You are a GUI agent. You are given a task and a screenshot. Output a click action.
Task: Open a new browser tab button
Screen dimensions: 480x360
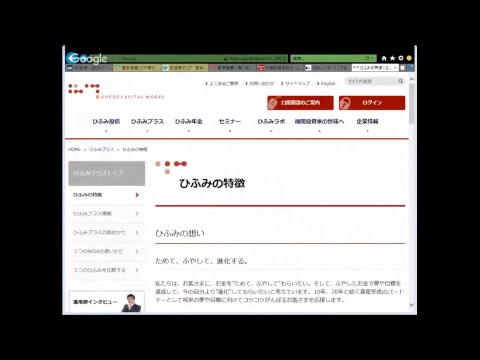[x=403, y=68]
